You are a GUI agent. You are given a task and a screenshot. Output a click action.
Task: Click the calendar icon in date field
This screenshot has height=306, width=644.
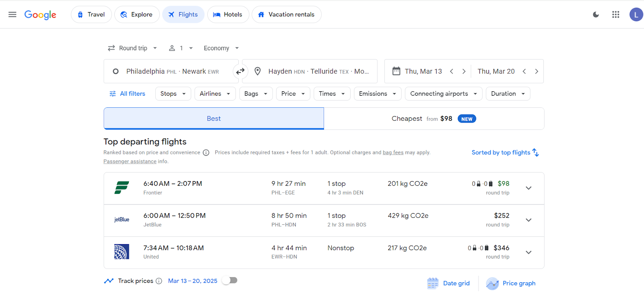click(396, 71)
